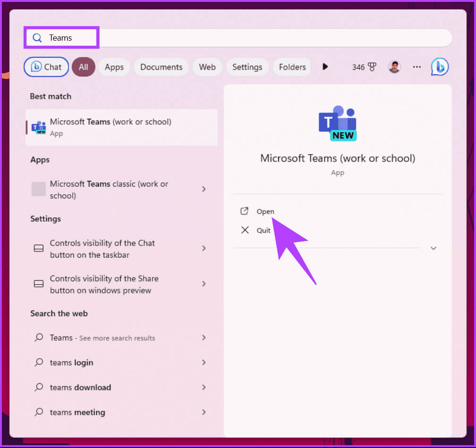Click magnifier icon beside Teams see more results
476x448 pixels.
39,337
